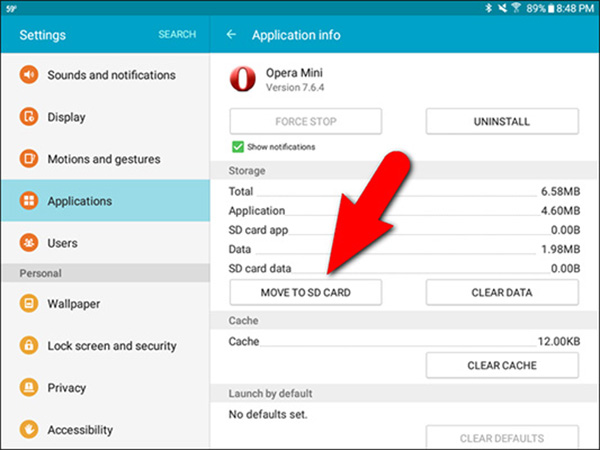Tap the Display settings icon
Image resolution: width=600 pixels, height=450 pixels.
tap(29, 116)
